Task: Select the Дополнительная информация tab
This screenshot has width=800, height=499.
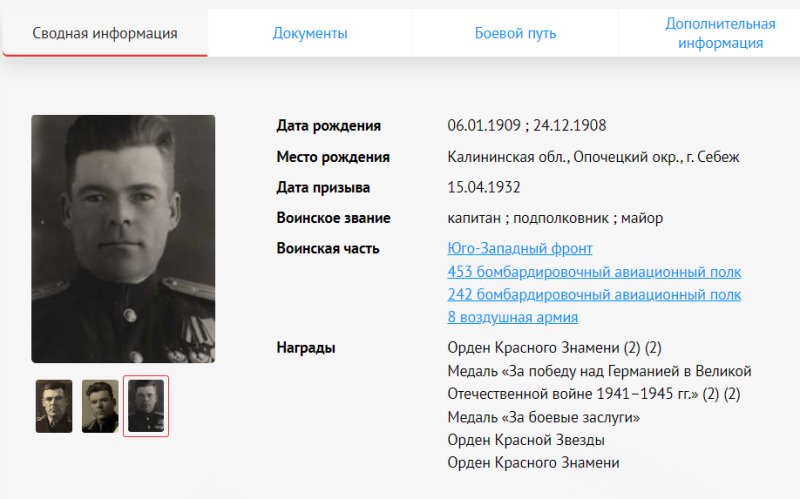Action: tap(720, 33)
